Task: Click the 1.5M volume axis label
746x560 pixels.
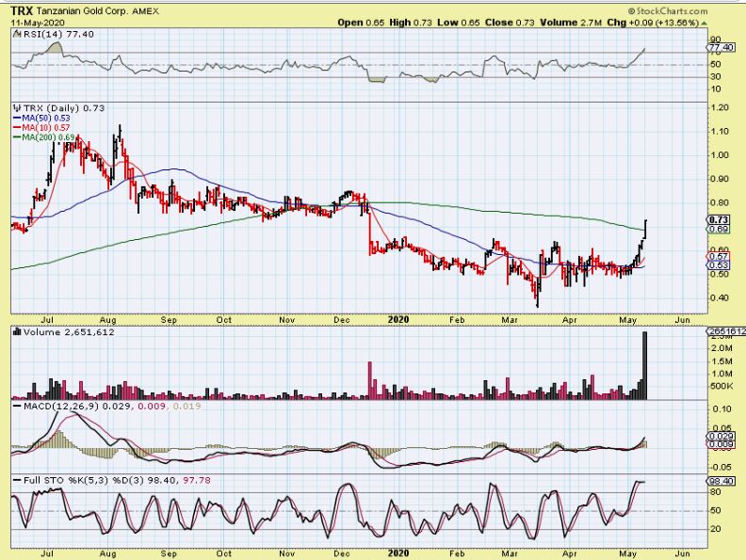Action: pos(722,360)
